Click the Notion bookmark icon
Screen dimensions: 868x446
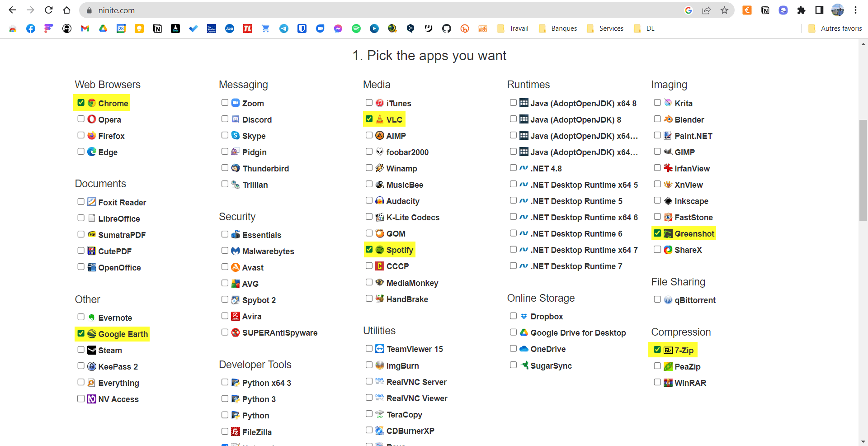tap(157, 28)
